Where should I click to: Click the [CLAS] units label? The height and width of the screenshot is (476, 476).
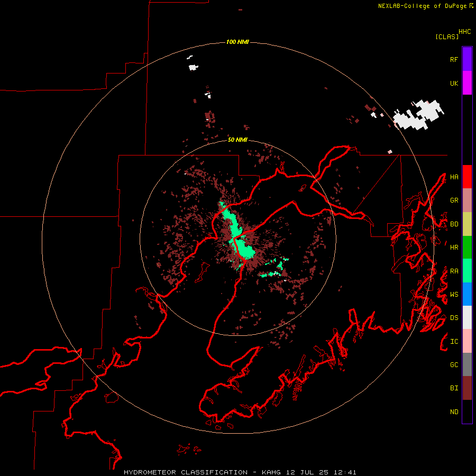pos(447,36)
